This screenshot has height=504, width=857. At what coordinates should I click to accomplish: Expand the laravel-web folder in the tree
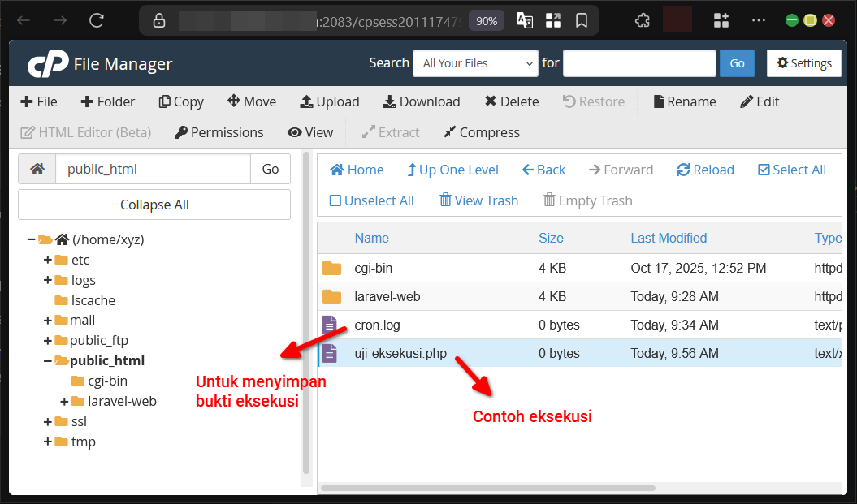pyautogui.click(x=63, y=401)
